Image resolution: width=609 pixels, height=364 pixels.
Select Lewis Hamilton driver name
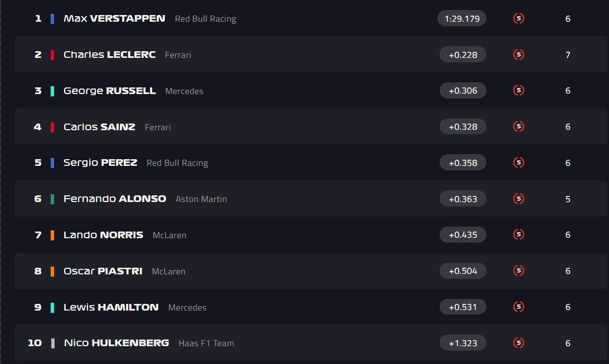(111, 307)
